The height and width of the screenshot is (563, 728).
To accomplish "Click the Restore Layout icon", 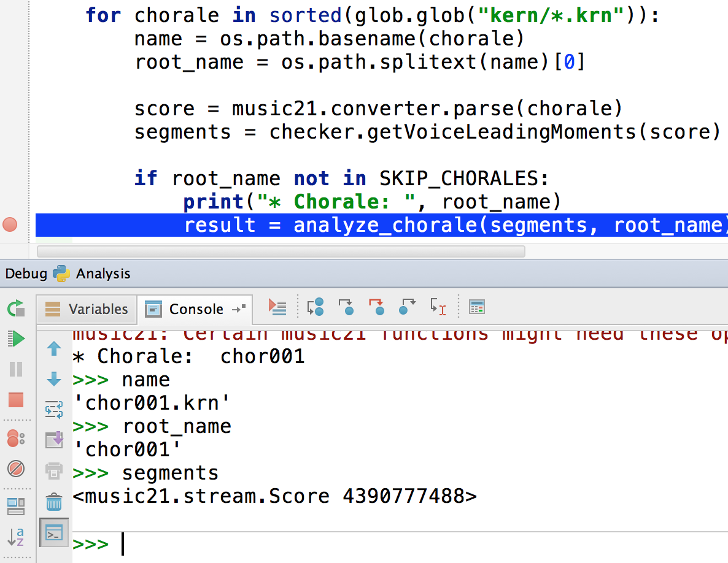I will click(x=16, y=506).
